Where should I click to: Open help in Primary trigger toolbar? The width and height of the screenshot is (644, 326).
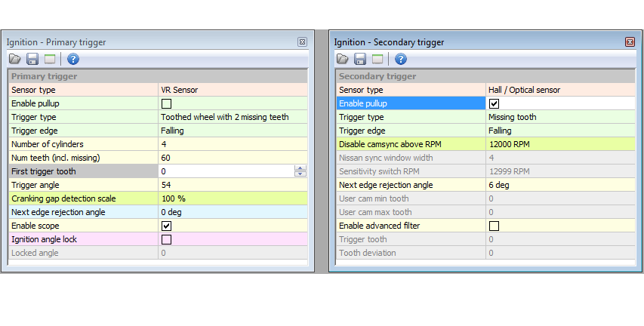(73, 59)
